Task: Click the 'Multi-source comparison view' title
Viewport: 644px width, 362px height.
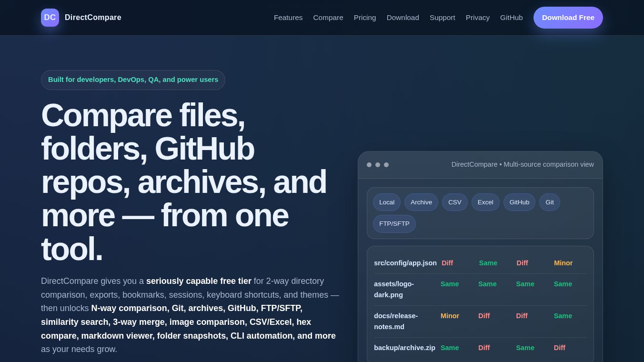Action: pyautogui.click(x=523, y=164)
